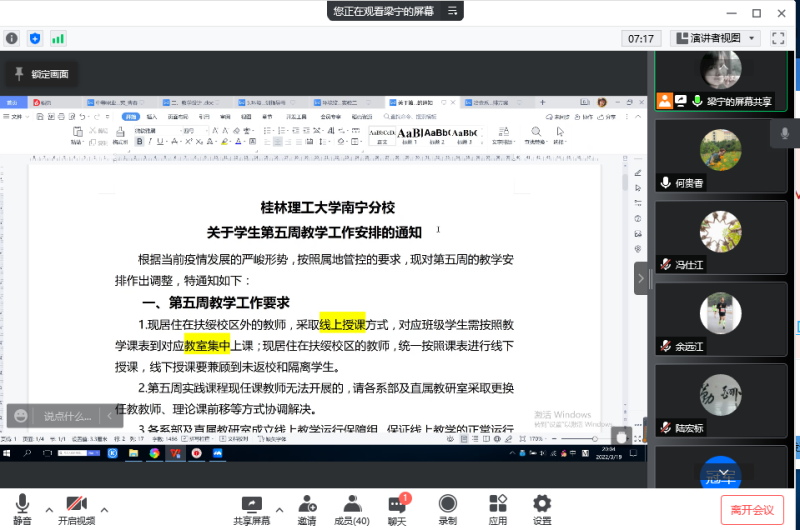Open the 应用 apps icon

click(497, 509)
